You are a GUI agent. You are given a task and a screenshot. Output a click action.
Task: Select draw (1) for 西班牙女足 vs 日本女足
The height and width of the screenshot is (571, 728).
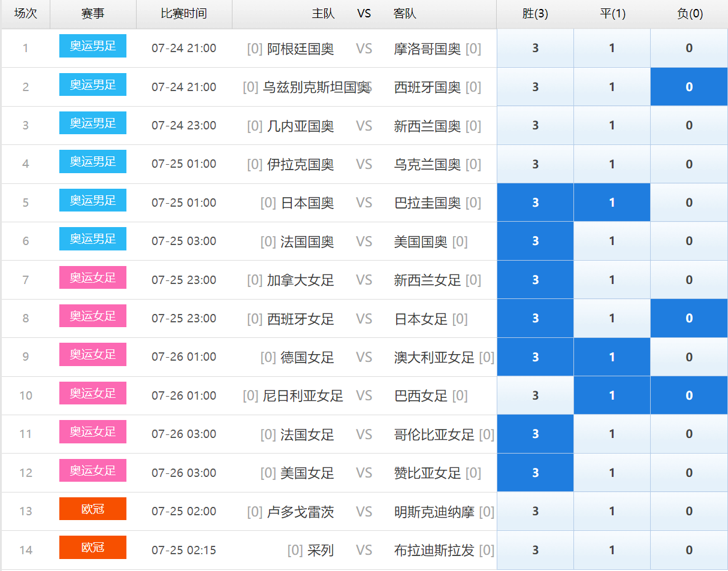click(612, 318)
